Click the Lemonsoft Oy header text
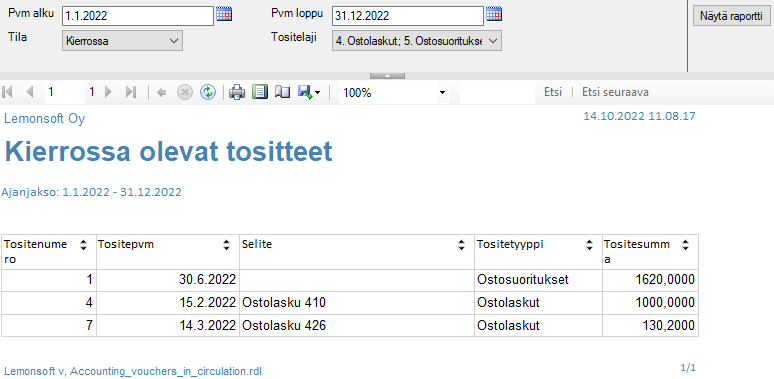The height and width of the screenshot is (379, 774). 44,119
